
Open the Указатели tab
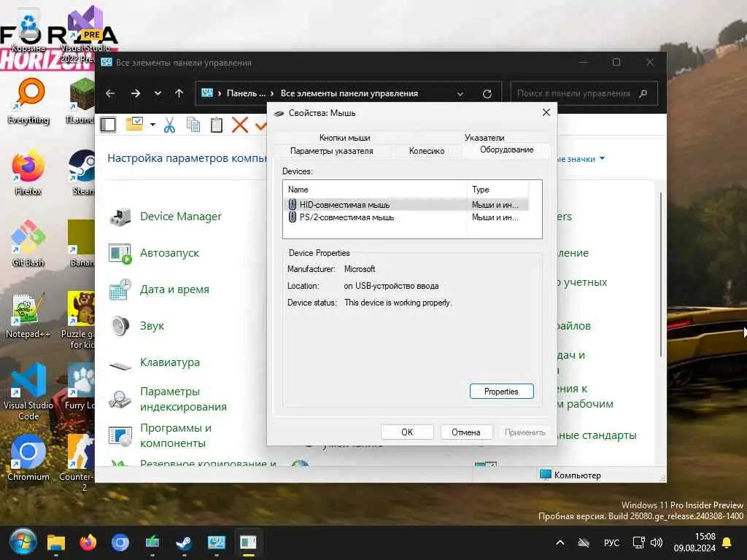pyautogui.click(x=484, y=138)
